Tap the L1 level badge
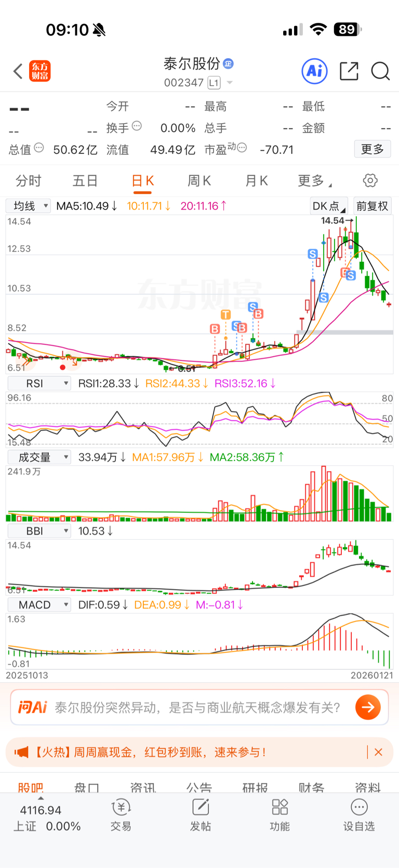The width and height of the screenshot is (399, 868). [x=214, y=83]
